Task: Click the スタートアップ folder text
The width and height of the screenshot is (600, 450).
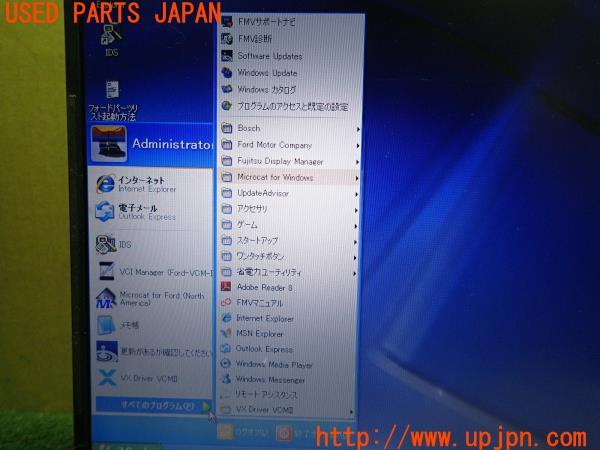Action: (258, 240)
